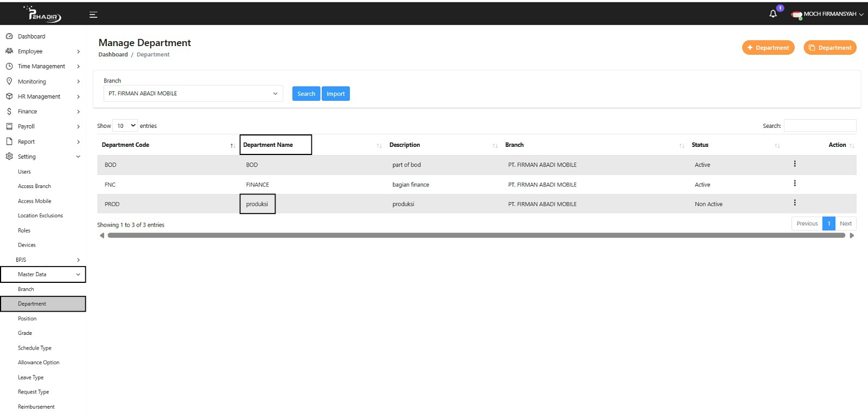Open action menu for FINANCE row

[795, 184]
